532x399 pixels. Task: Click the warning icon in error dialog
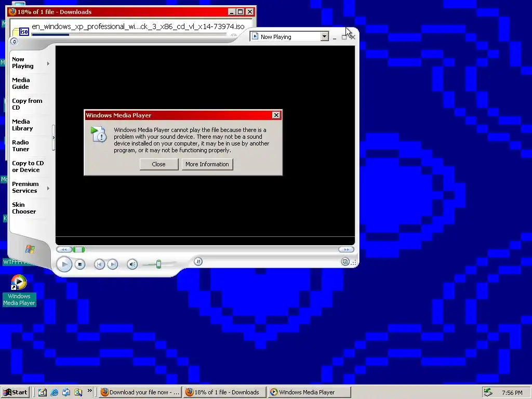(99, 135)
